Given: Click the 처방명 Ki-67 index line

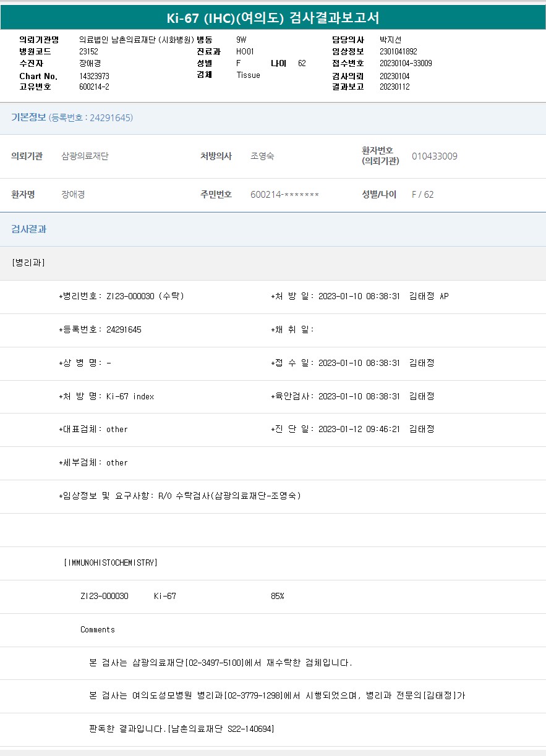Looking at the screenshot, I should [106, 397].
